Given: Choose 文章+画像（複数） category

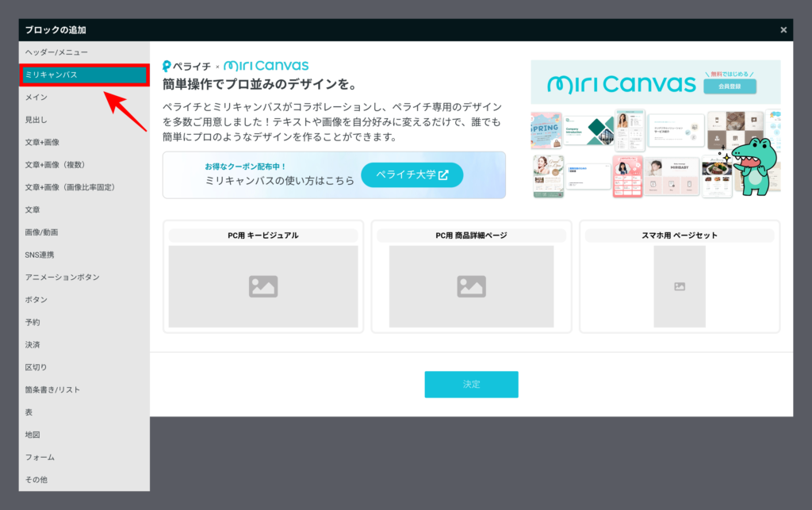Looking at the screenshot, I should click(x=84, y=165).
